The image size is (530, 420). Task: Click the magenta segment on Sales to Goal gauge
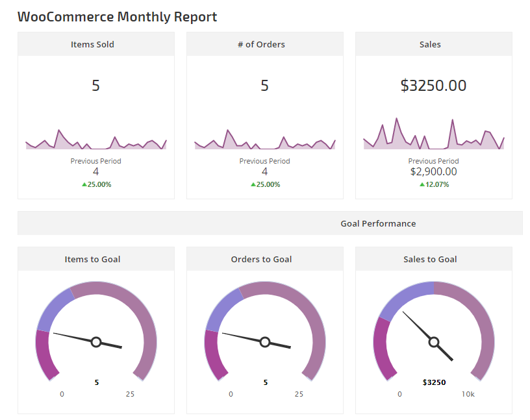pyautogui.click(x=381, y=349)
